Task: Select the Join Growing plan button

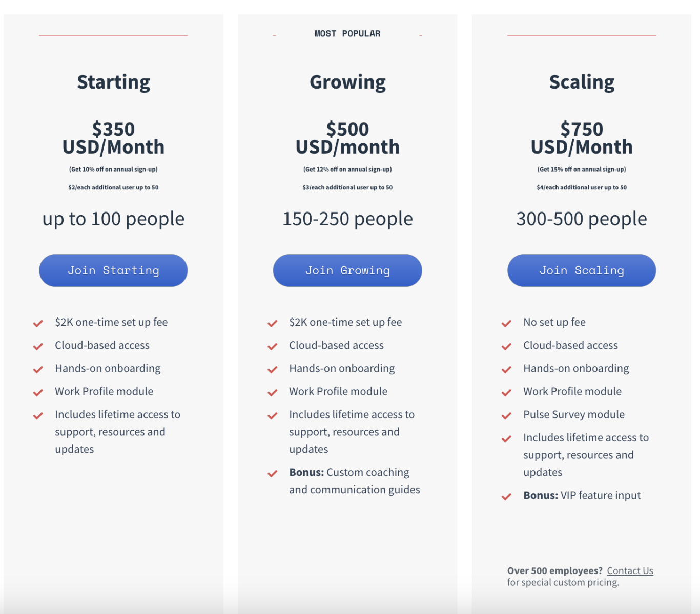Action: (x=347, y=270)
